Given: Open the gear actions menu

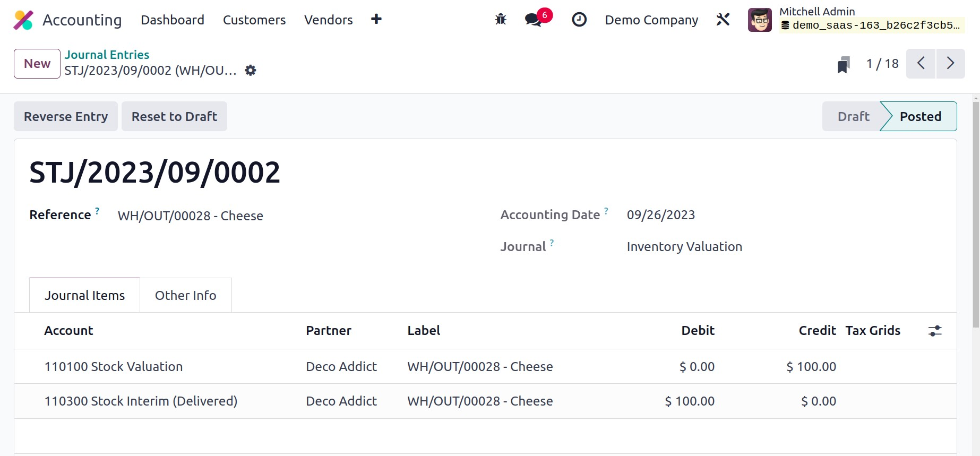Looking at the screenshot, I should click(251, 71).
